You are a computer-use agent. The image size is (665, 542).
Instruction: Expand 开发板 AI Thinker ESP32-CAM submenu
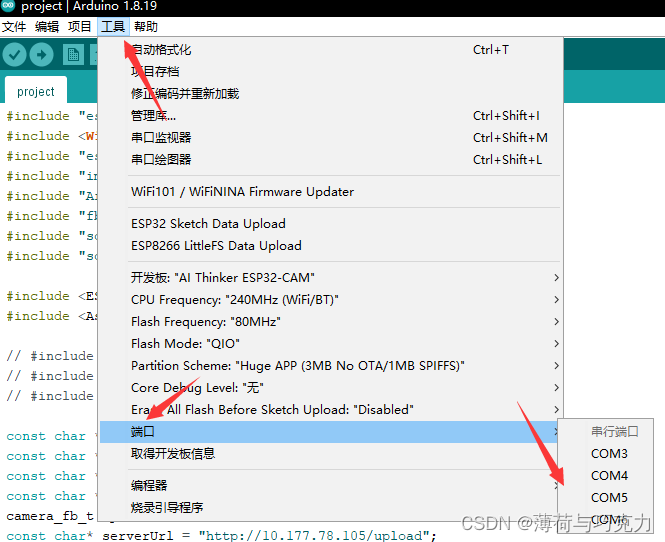tap(330, 278)
